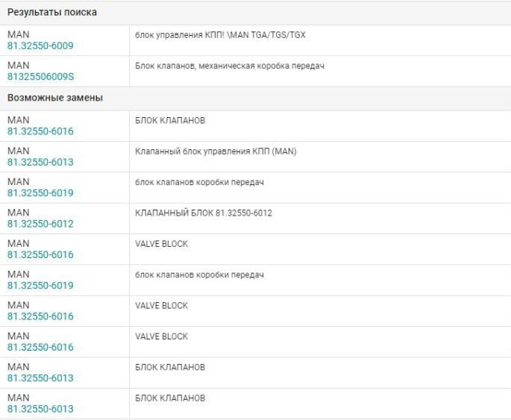
Task: Follow the 81.32550-6012 replacement link
Action: point(40,224)
